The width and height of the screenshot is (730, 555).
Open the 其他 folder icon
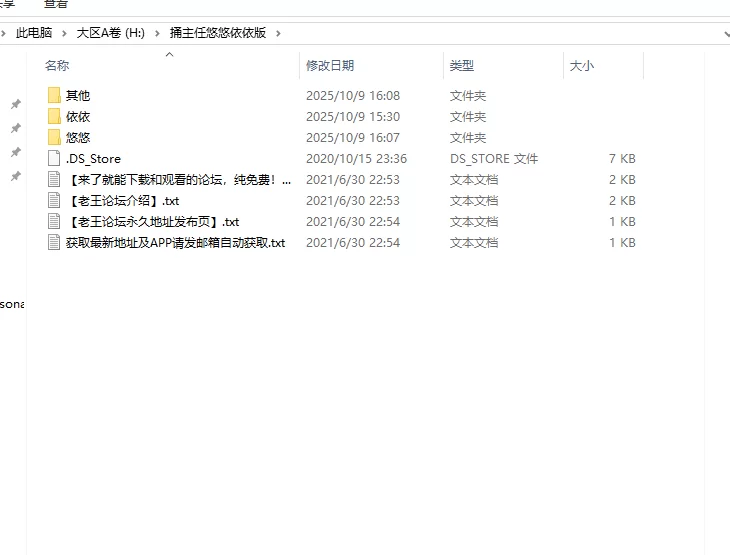(x=54, y=95)
